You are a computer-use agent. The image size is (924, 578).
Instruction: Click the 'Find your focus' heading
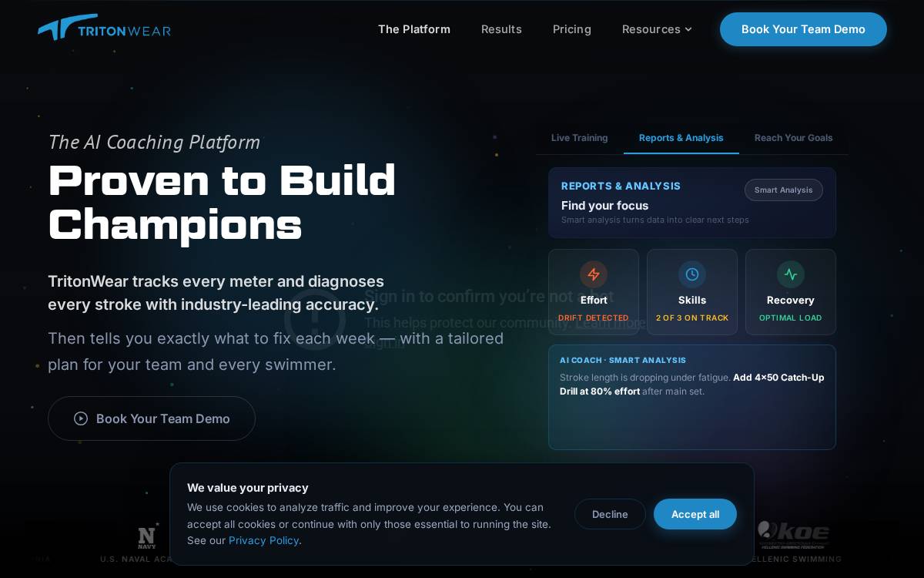coord(605,206)
